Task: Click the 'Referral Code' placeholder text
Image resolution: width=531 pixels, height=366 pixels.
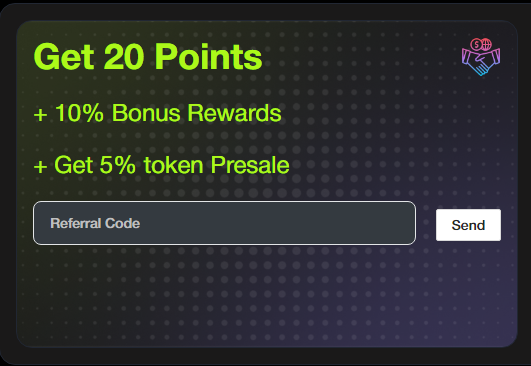Action: coord(95,223)
